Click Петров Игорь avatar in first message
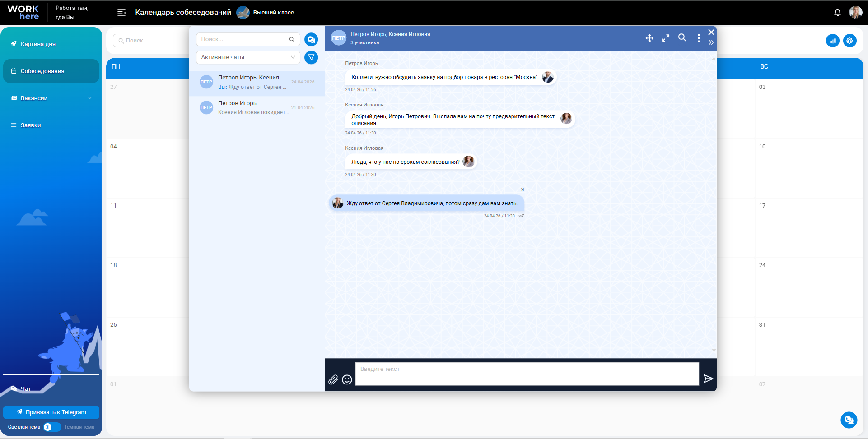This screenshot has height=439, width=868. click(x=548, y=77)
